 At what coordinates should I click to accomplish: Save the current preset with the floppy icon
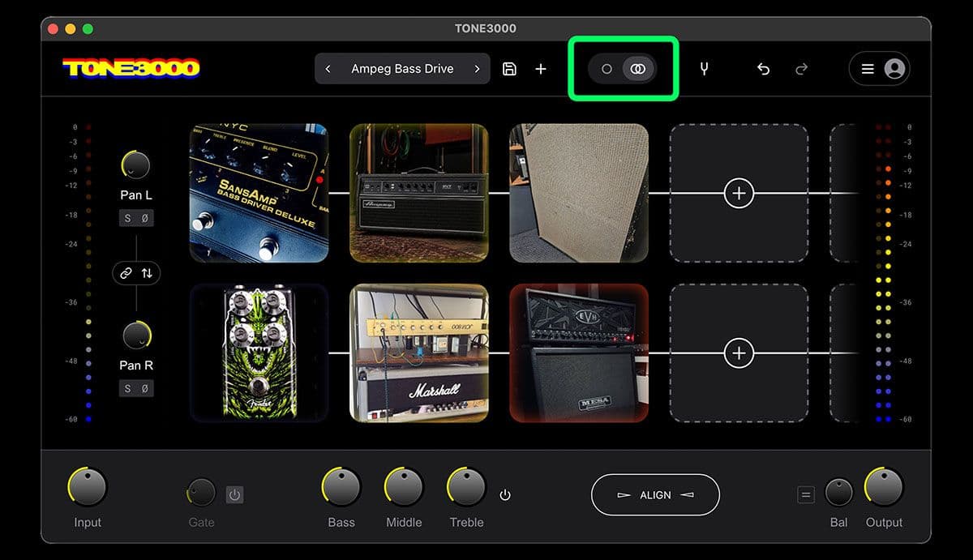click(509, 69)
